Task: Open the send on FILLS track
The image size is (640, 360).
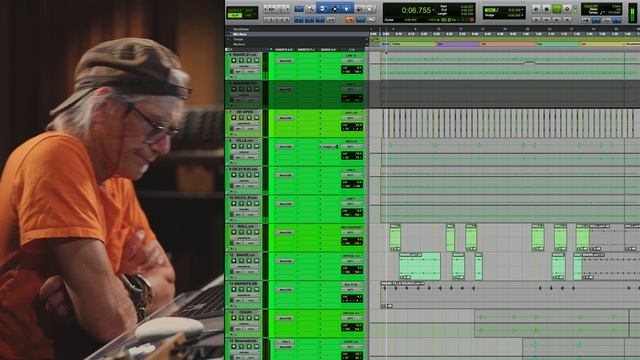Action: click(329, 147)
